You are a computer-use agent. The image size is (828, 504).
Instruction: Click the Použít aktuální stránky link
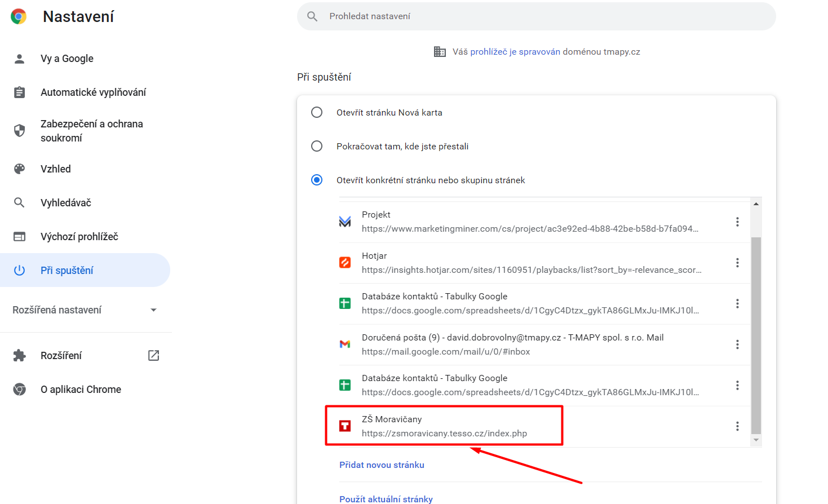tap(386, 499)
